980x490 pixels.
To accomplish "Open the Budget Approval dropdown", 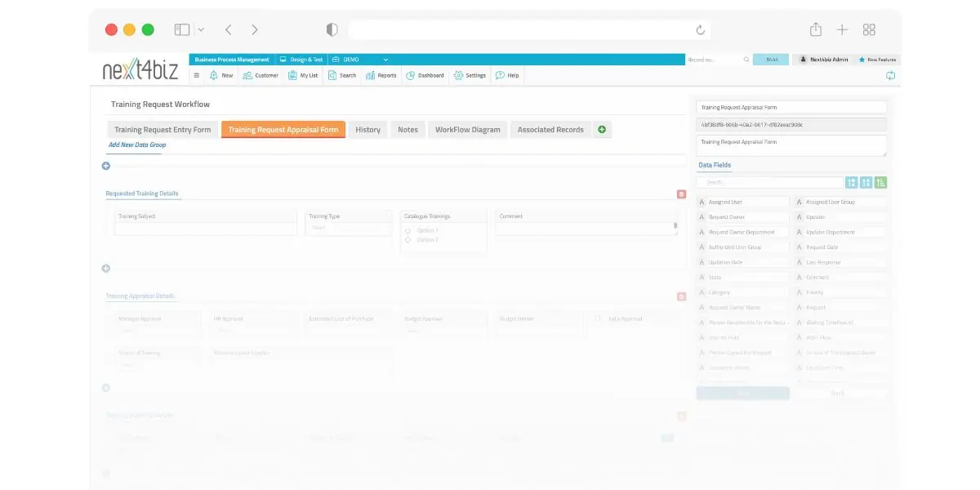I will [443, 331].
